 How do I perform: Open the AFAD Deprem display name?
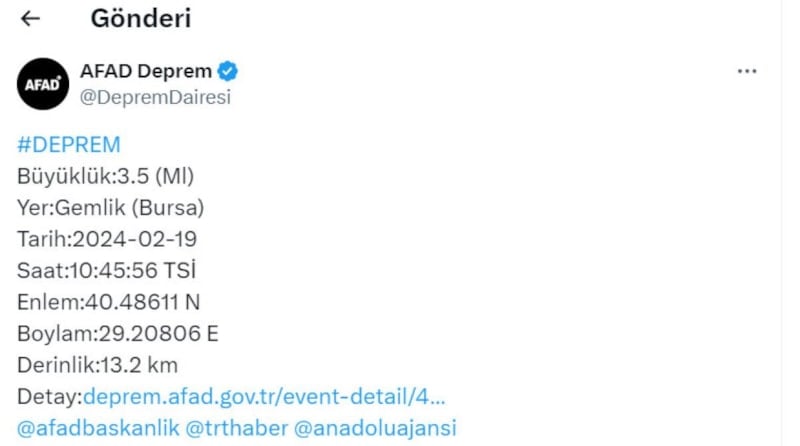point(145,72)
